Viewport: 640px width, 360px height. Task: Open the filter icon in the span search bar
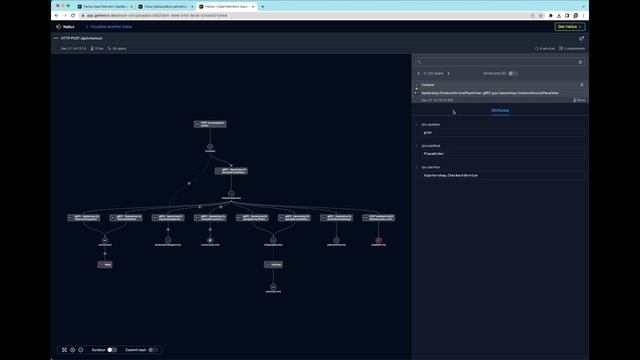pos(580,62)
